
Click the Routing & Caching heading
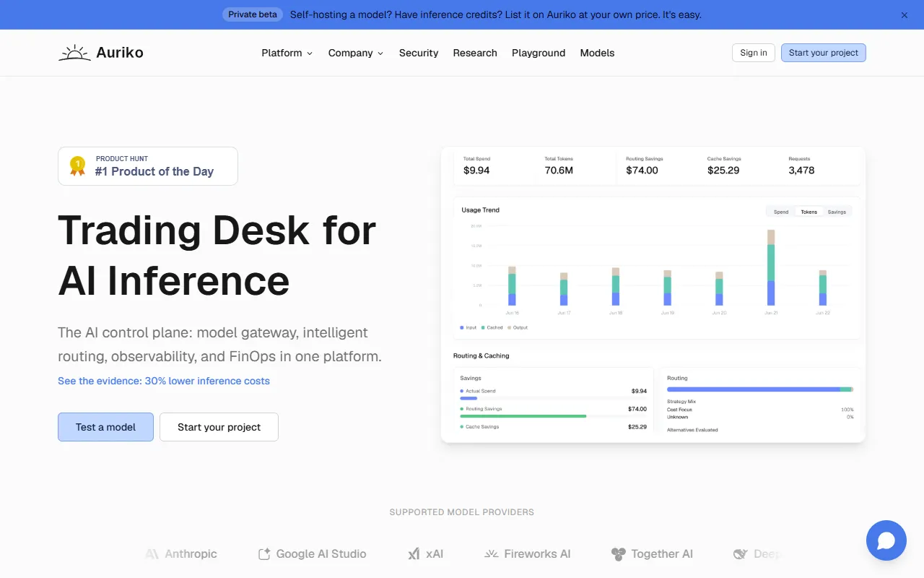(481, 355)
